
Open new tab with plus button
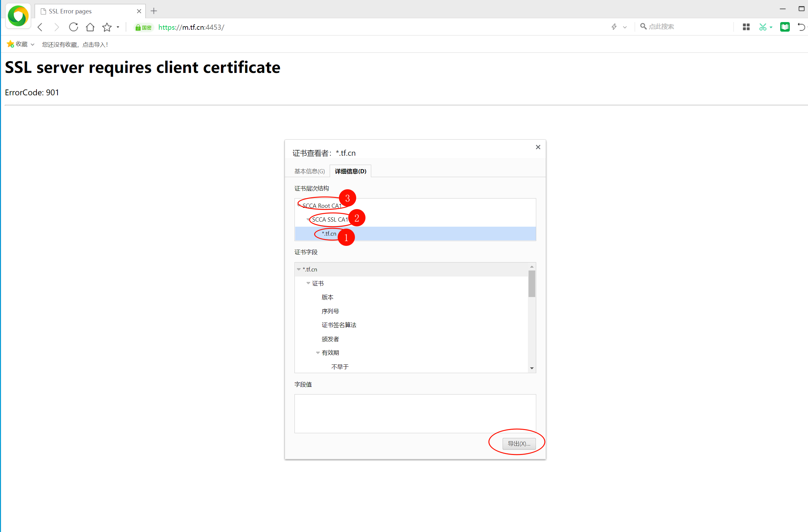154,11
